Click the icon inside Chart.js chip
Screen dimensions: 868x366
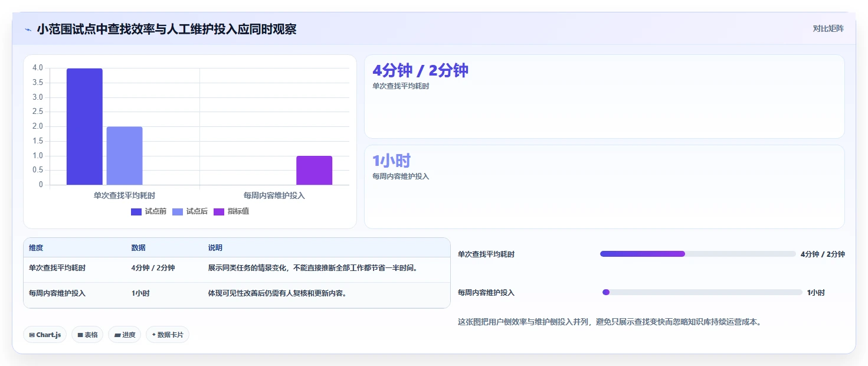pos(32,335)
